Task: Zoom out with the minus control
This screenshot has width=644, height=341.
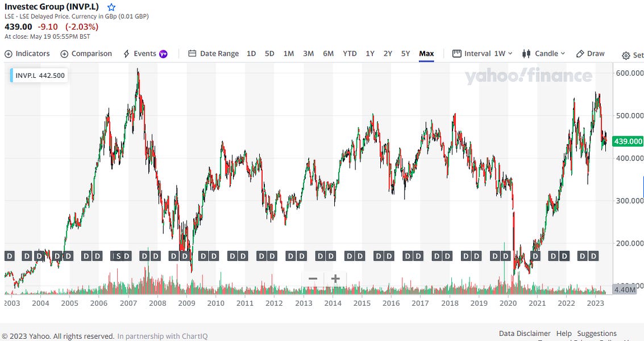Action: 313,278
